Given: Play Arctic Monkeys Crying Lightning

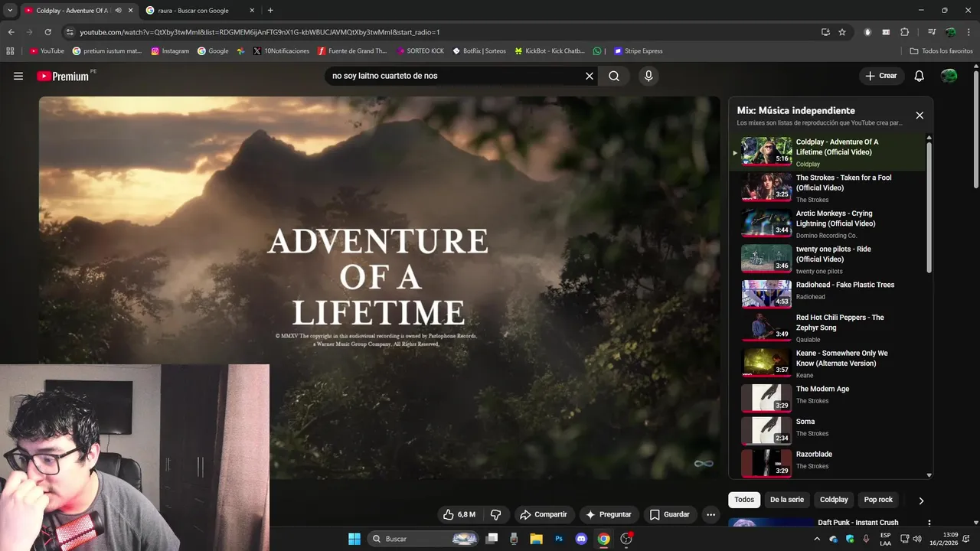Looking at the screenshot, I should (829, 223).
